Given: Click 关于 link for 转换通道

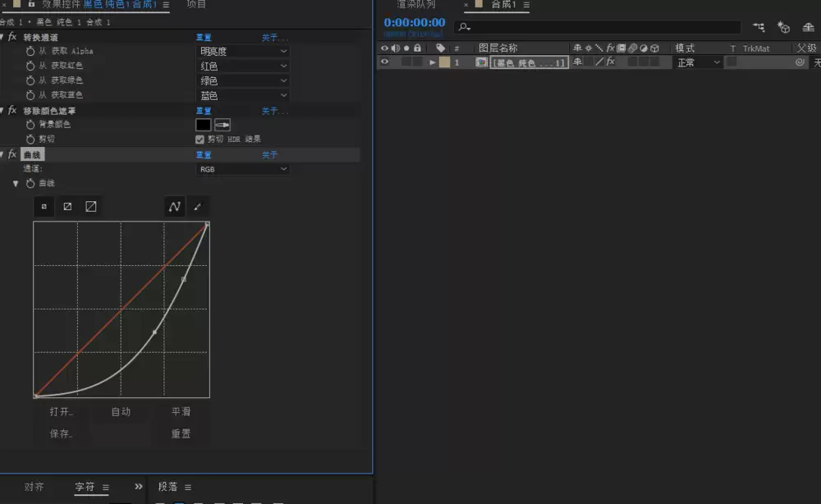Looking at the screenshot, I should (x=274, y=37).
